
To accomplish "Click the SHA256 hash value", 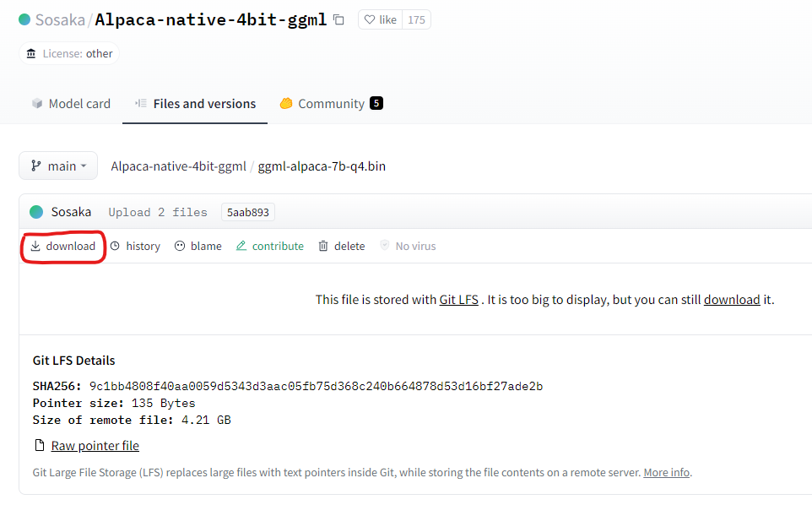I will [x=316, y=387].
